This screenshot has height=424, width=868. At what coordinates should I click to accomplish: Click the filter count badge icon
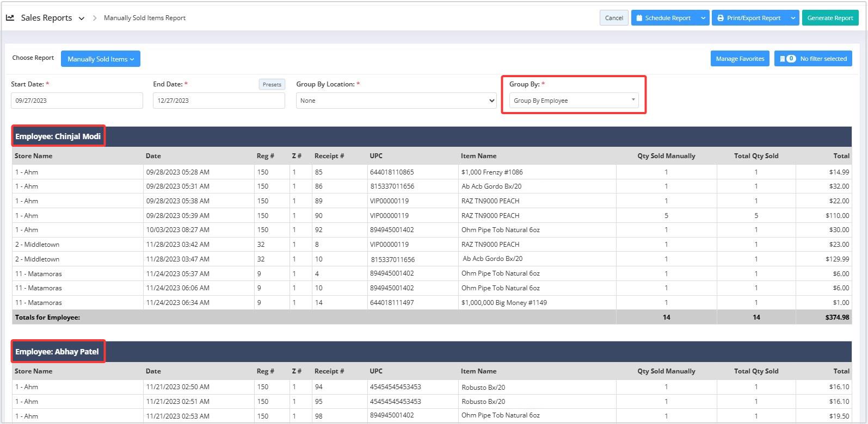coord(791,59)
